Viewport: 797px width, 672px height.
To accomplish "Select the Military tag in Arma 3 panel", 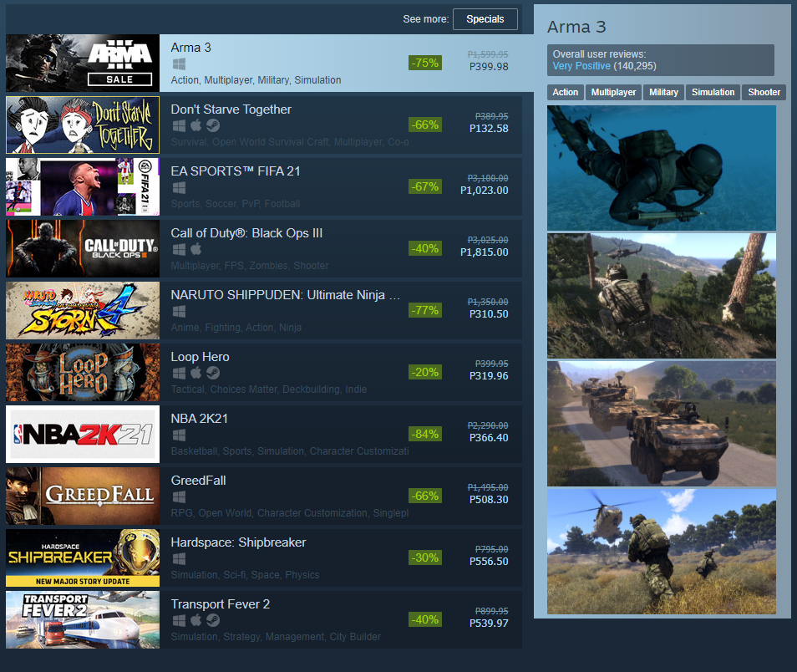I will (x=663, y=92).
